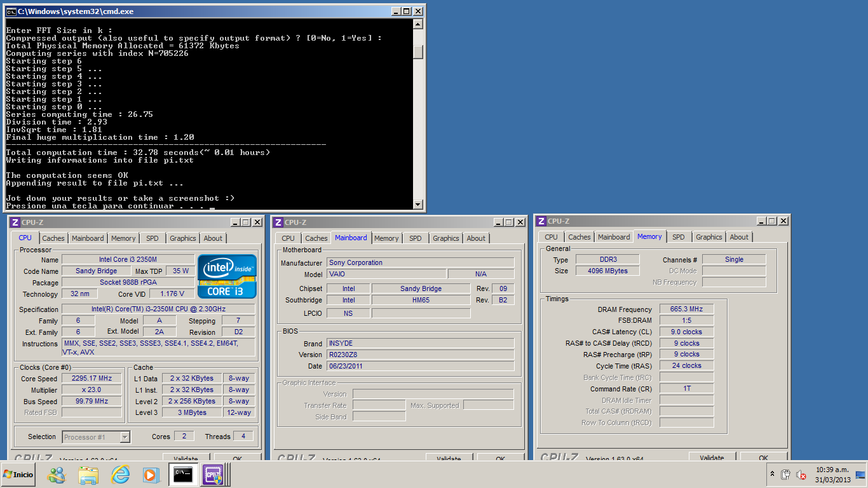Click the Z icon of the CPU-Z memory timings window
This screenshot has height=488, width=868.
(541, 220)
